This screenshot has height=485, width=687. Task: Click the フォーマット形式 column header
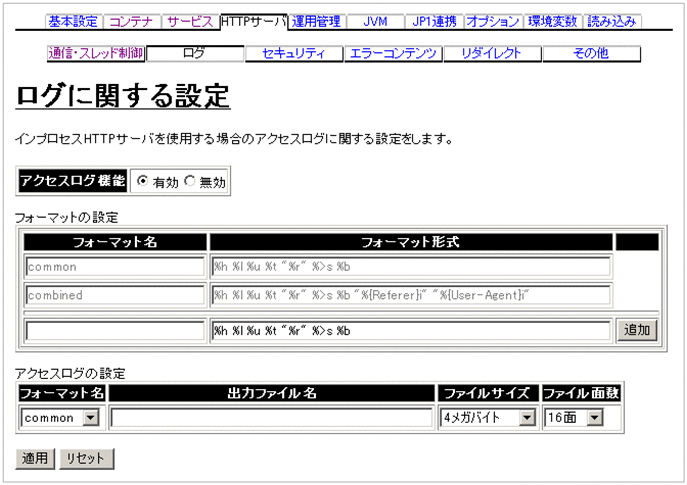coord(411,242)
